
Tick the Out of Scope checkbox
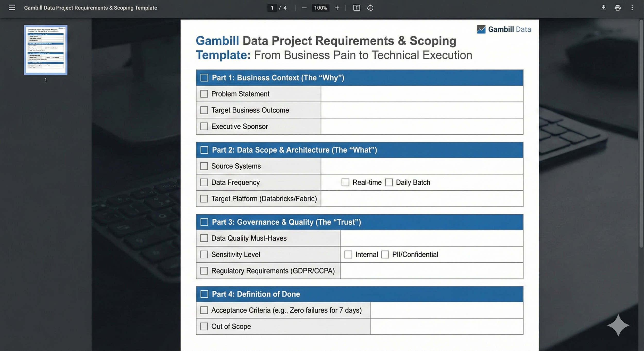point(204,326)
